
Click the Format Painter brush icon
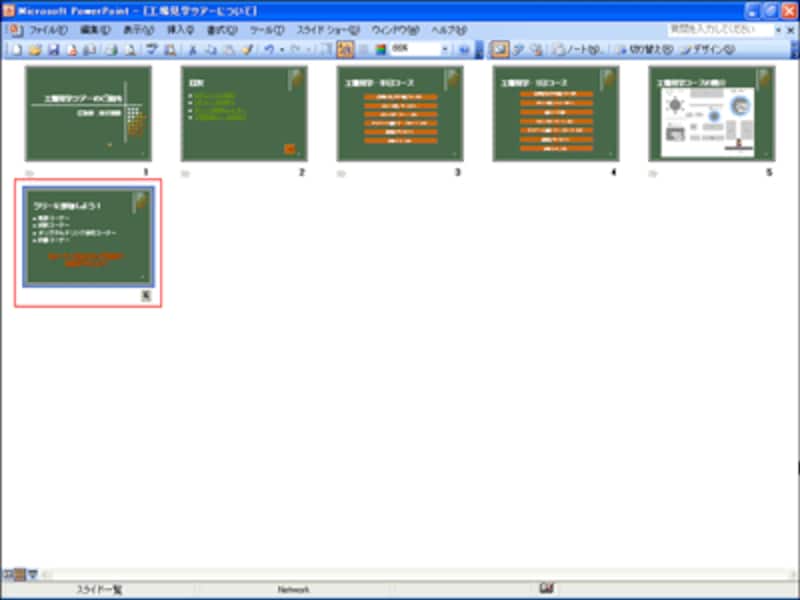pos(247,49)
